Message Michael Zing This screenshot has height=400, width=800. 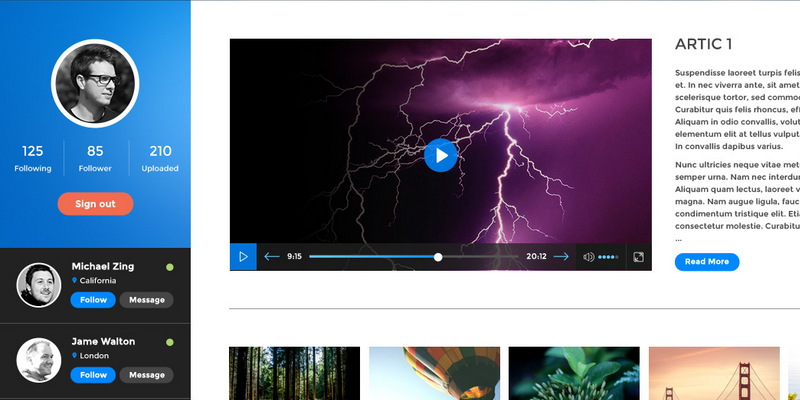coord(146,300)
